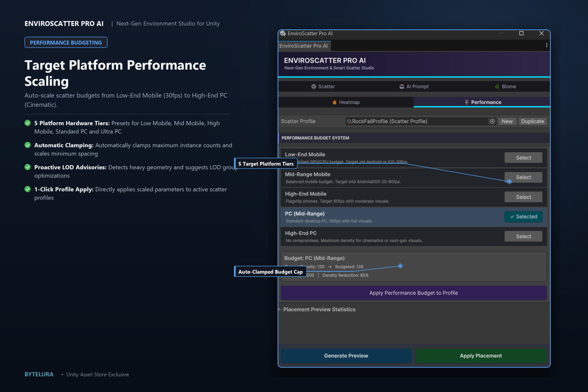This screenshot has height=392, width=588.
Task: Open the AI Prompt tab
Action: [x=414, y=86]
